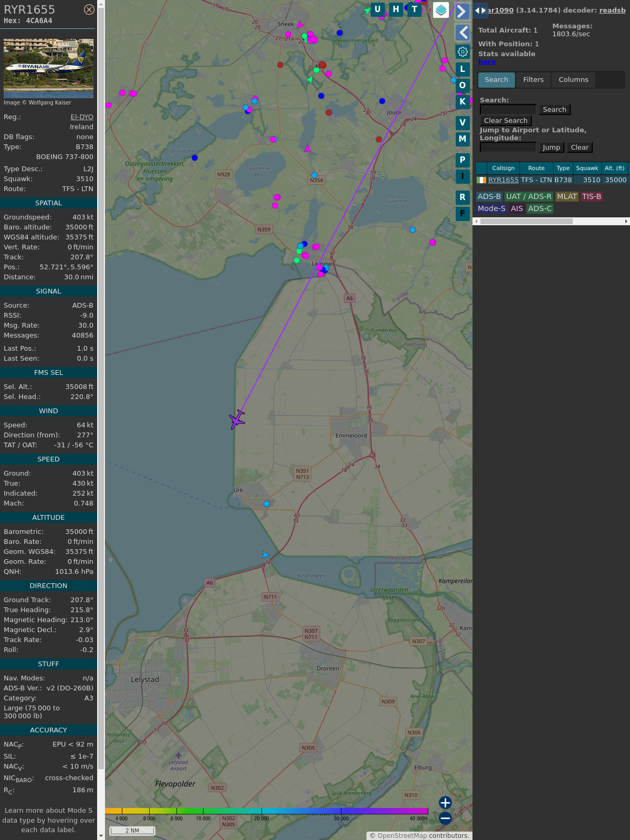This screenshot has height=840, width=630.
Task: Click the T map button
Action: tap(415, 9)
